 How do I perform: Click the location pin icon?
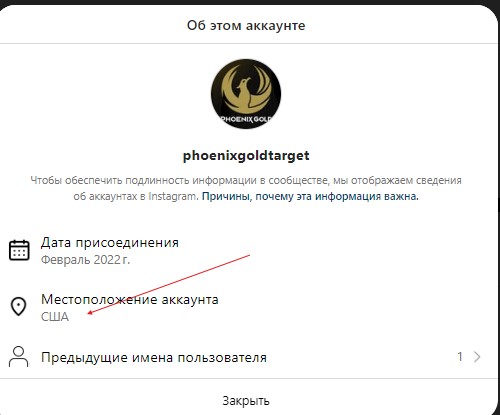[x=19, y=306]
